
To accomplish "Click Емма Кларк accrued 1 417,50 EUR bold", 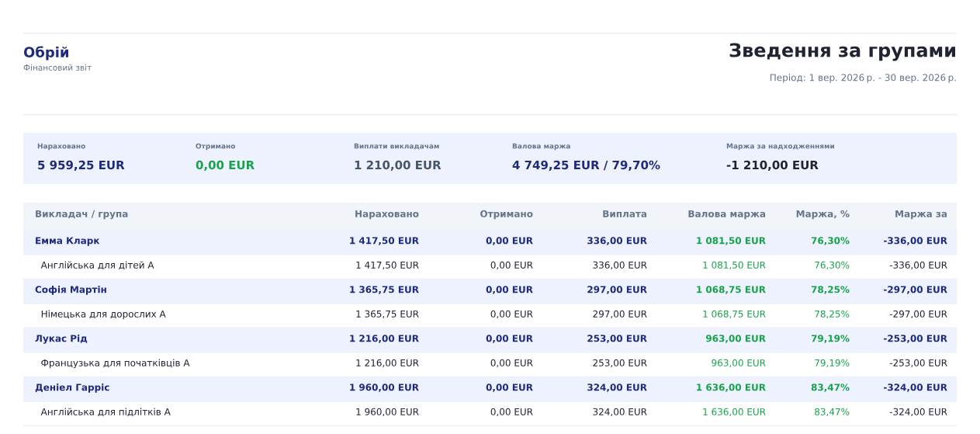I will pyautogui.click(x=384, y=241).
